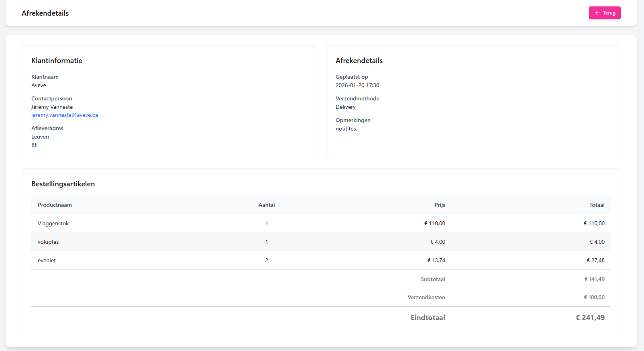Select the Vlaggenstok product row
Image resolution: width=644 pixels, height=351 pixels.
click(53, 223)
